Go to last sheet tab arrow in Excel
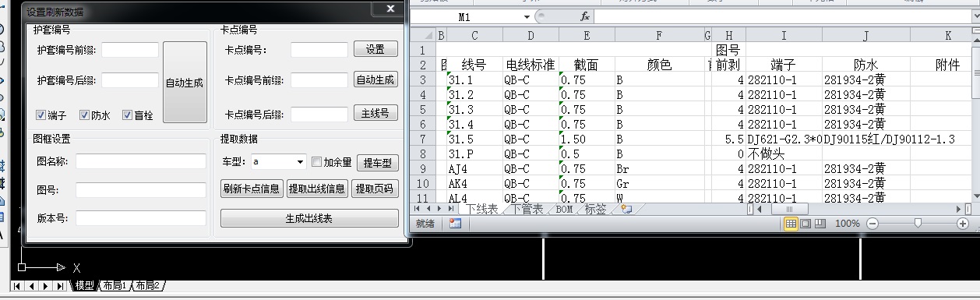 coord(451,209)
